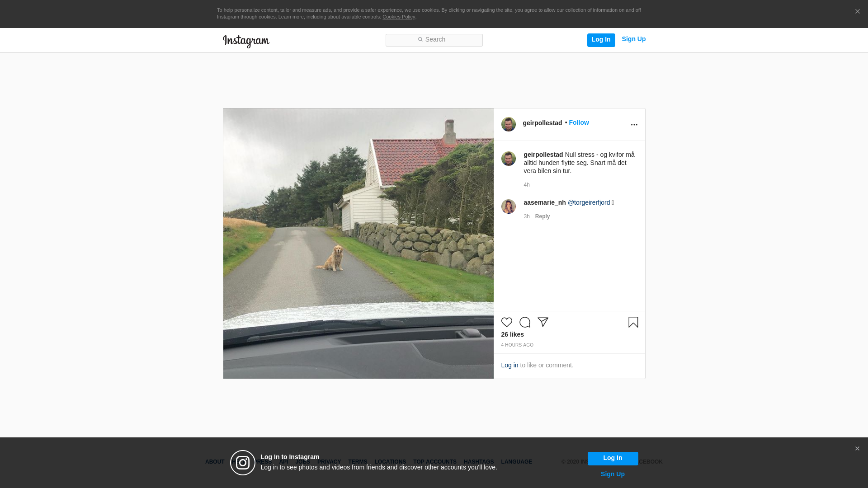Open the LOCATIONS footer link

point(390,462)
